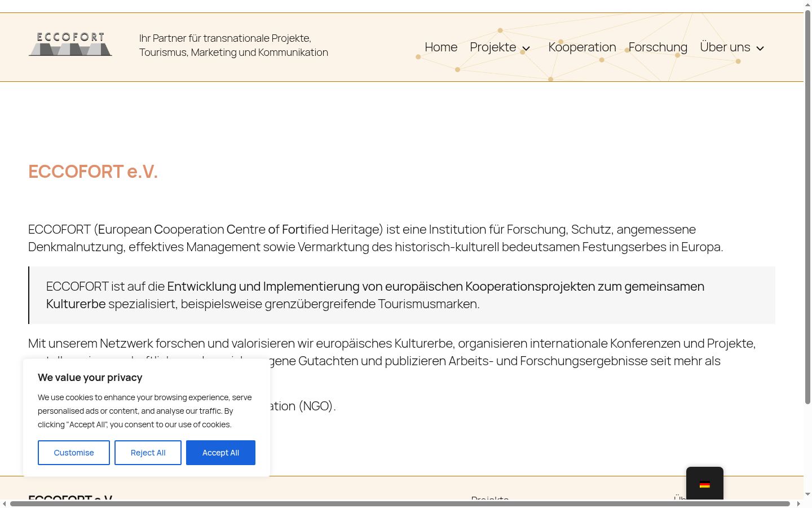812x508 pixels.
Task: Open the Über uns menu item
Action: [725, 47]
